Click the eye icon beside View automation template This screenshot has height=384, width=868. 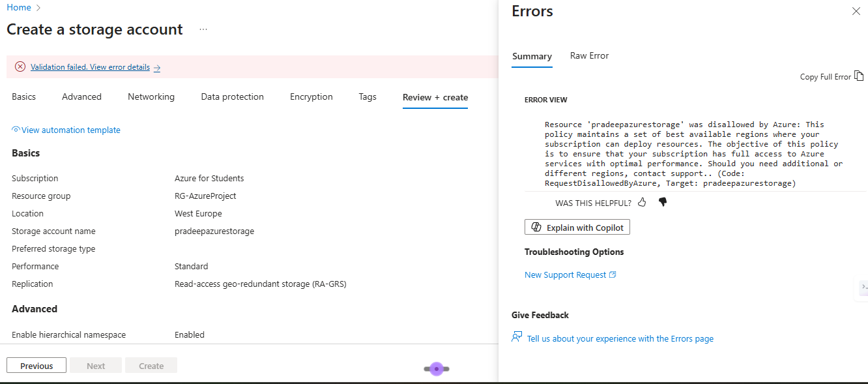pos(16,130)
